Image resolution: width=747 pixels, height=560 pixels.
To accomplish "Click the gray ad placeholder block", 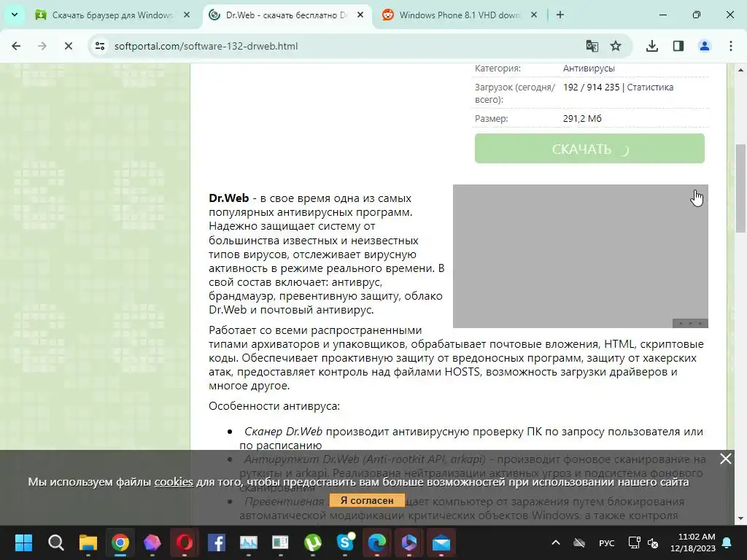I will (580, 256).
